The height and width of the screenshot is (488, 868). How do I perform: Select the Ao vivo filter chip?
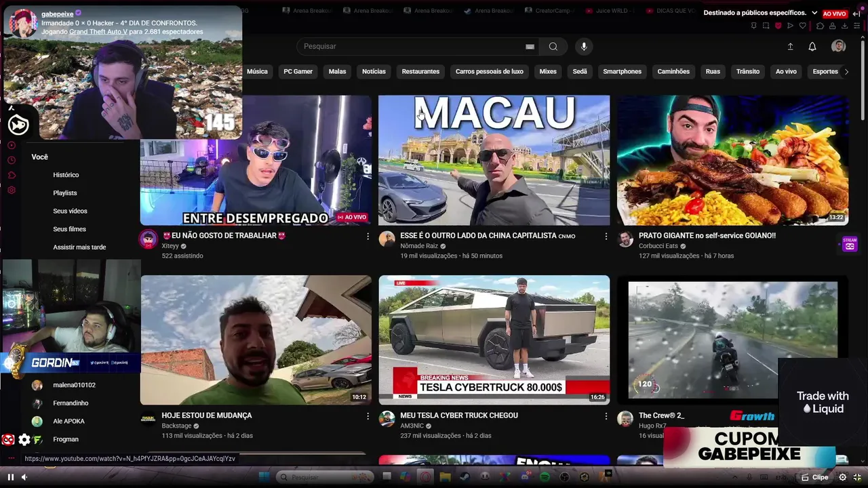[x=786, y=71]
